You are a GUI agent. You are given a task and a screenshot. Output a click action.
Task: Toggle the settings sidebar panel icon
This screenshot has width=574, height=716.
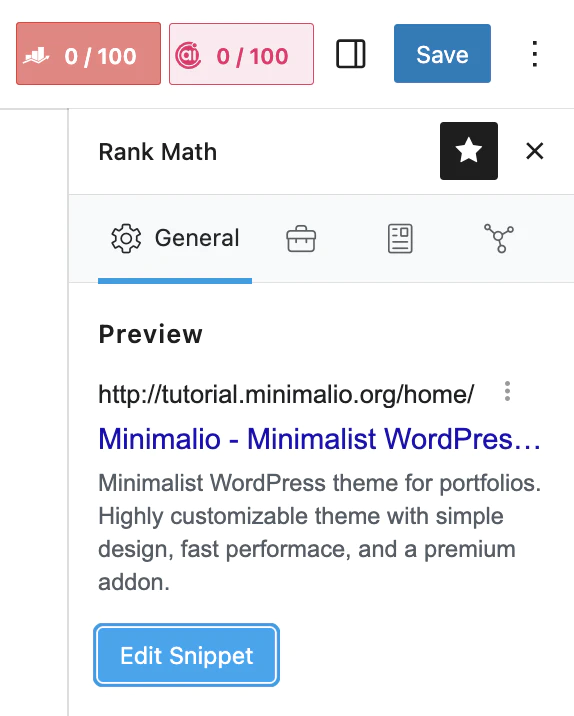click(x=351, y=54)
